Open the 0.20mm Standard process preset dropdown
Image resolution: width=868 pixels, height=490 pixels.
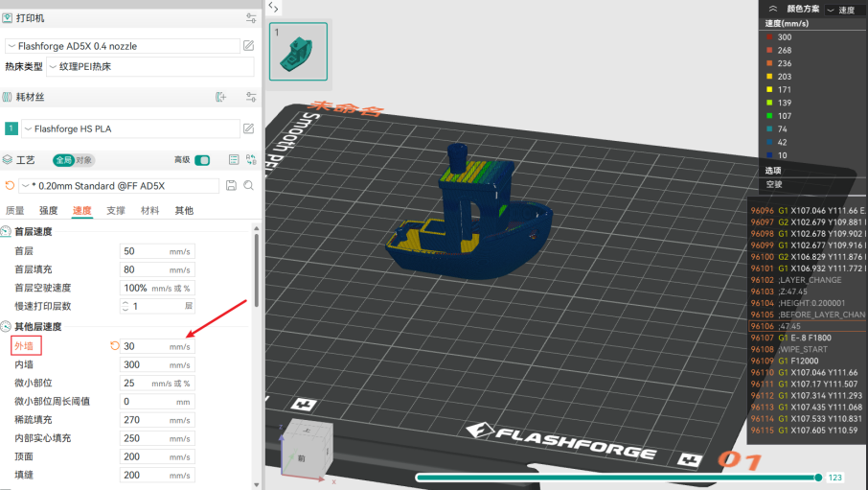point(120,185)
